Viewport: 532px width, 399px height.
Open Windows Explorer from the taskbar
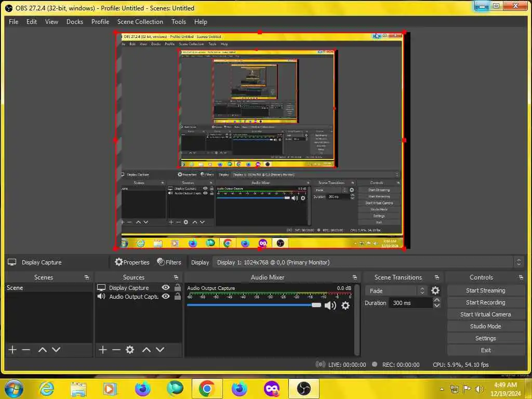point(78,389)
